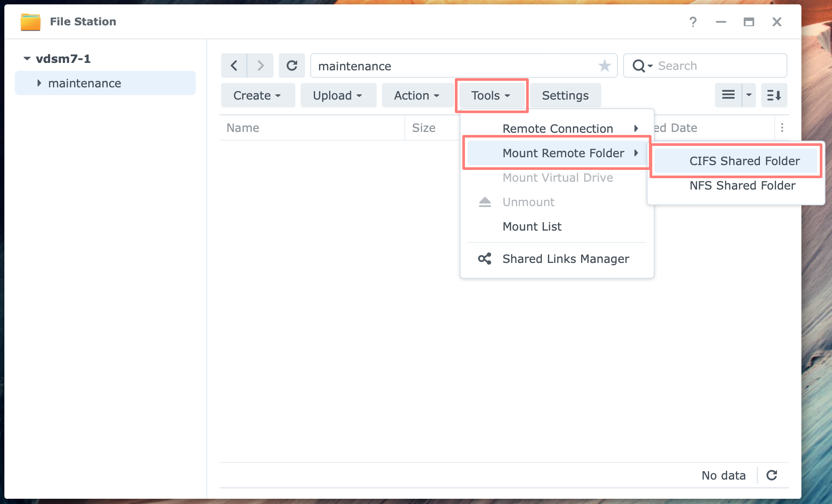Open the Create menu

tap(257, 95)
